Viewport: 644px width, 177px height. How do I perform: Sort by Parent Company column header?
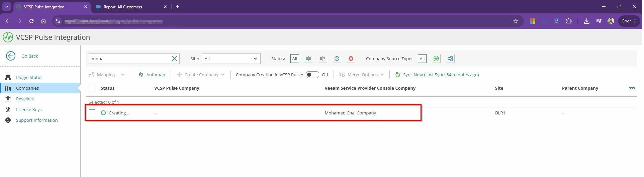[x=580, y=88]
